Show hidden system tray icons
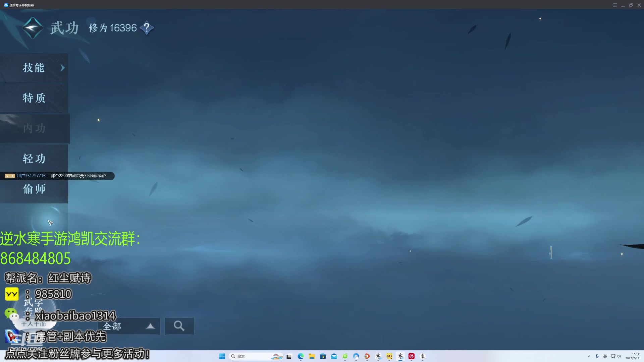Viewport: 644px width, 362px height. 589,356
